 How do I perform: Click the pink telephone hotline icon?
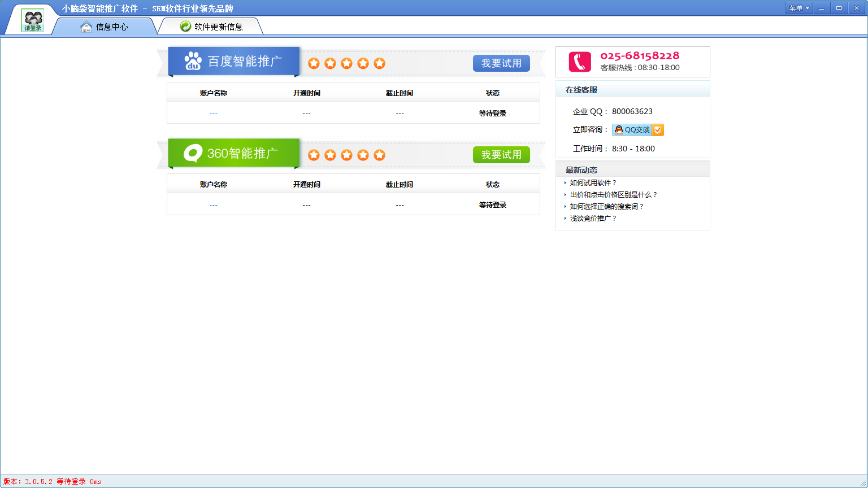tap(580, 62)
